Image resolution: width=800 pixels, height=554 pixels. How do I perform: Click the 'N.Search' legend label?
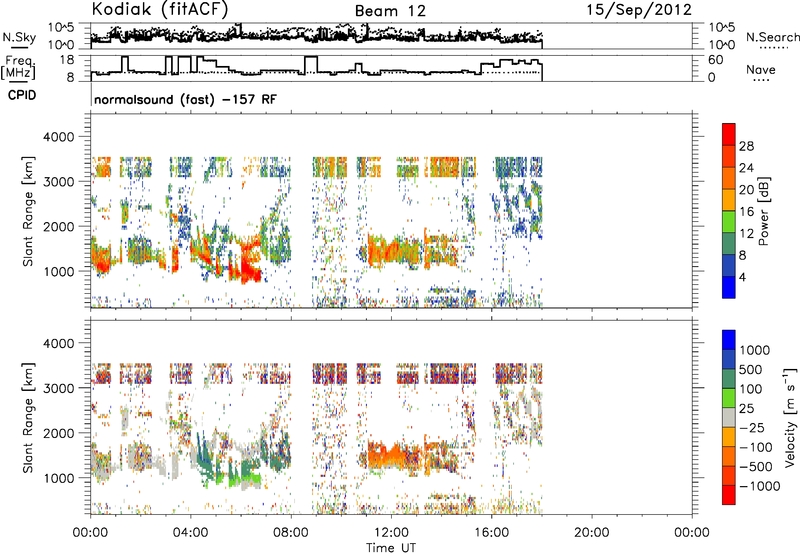(x=772, y=37)
